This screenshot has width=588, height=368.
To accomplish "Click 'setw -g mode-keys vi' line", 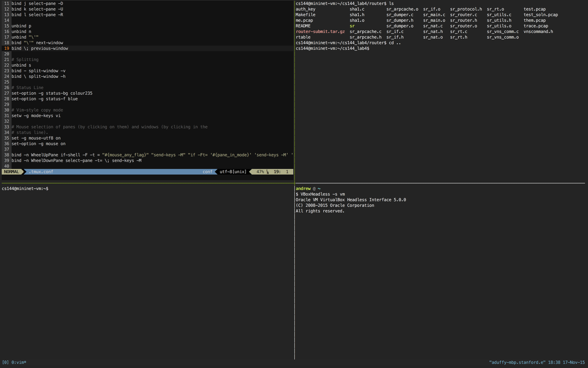I will point(36,116).
